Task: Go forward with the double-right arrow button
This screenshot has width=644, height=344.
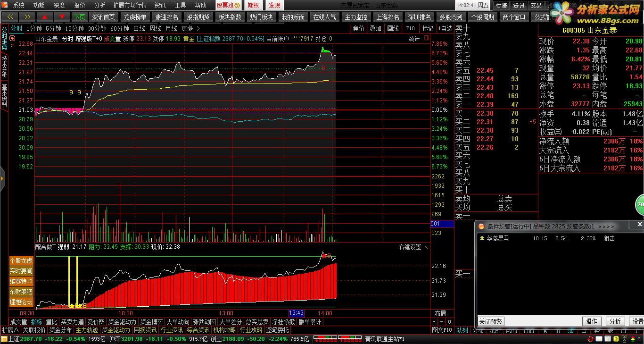Action: pyautogui.click(x=27, y=17)
